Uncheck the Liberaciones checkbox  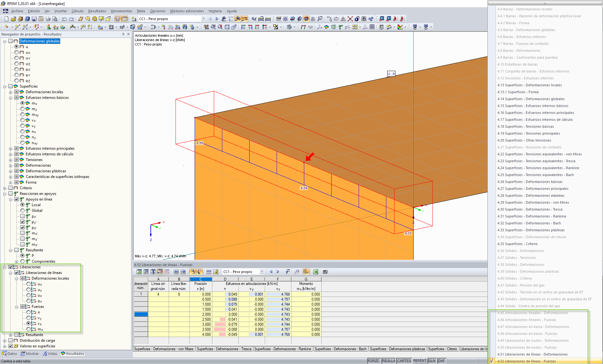(11, 267)
